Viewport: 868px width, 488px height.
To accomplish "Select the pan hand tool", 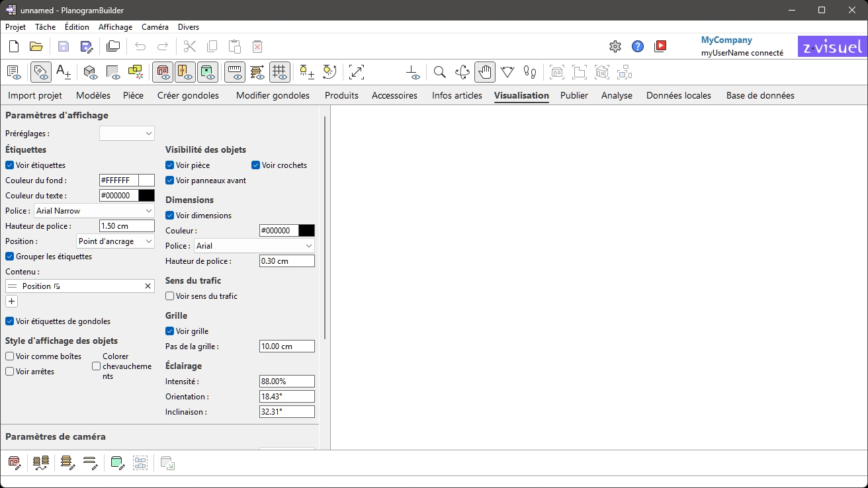I will (485, 72).
